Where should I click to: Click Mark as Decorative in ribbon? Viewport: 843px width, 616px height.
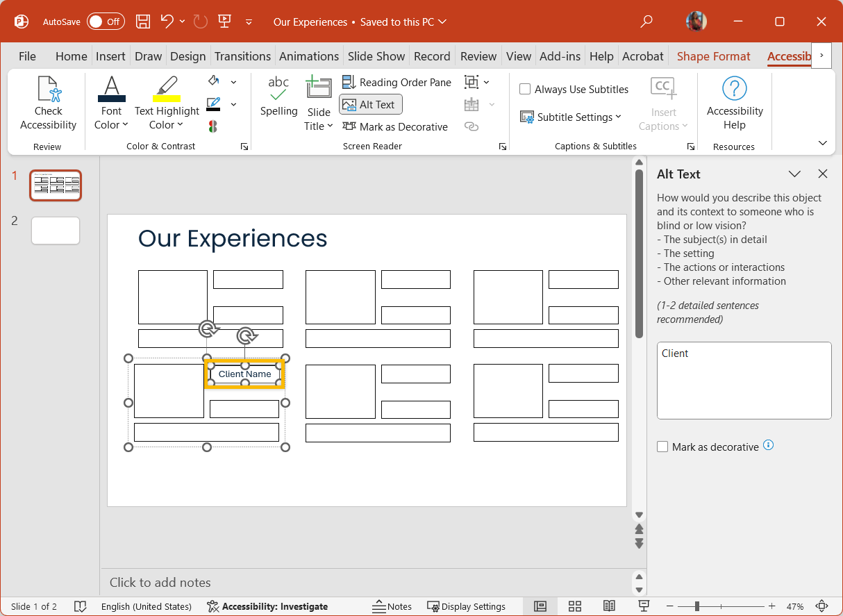[x=395, y=126]
